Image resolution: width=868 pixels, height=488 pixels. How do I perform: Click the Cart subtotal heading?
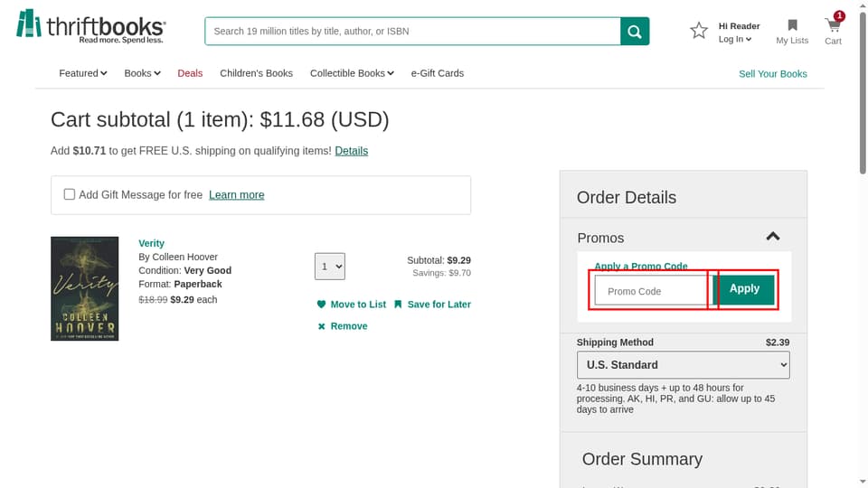(220, 119)
